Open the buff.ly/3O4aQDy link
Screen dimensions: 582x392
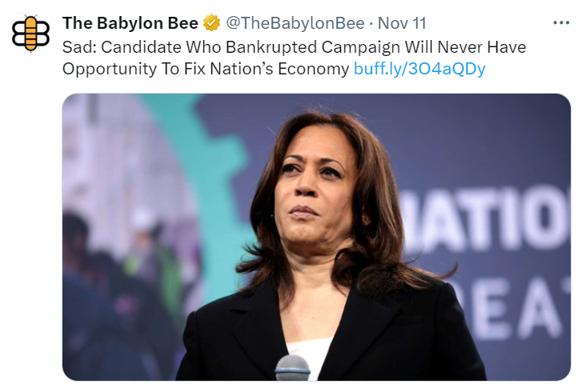click(419, 69)
